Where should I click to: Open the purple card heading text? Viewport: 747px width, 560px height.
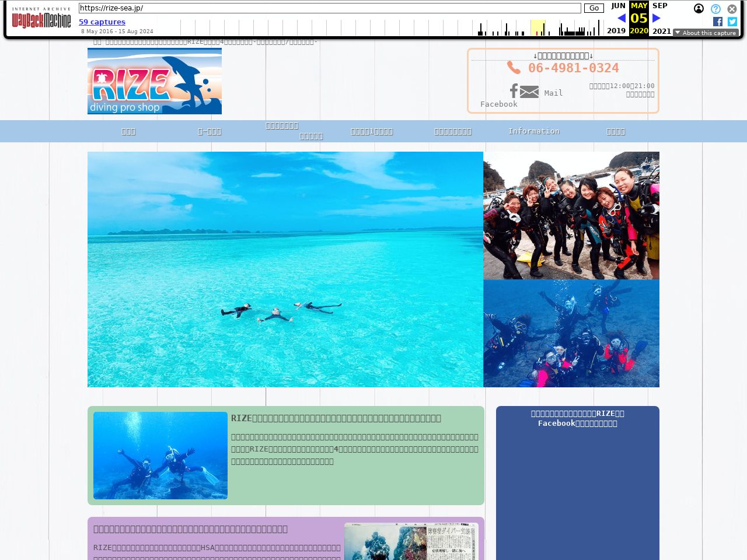click(191, 529)
